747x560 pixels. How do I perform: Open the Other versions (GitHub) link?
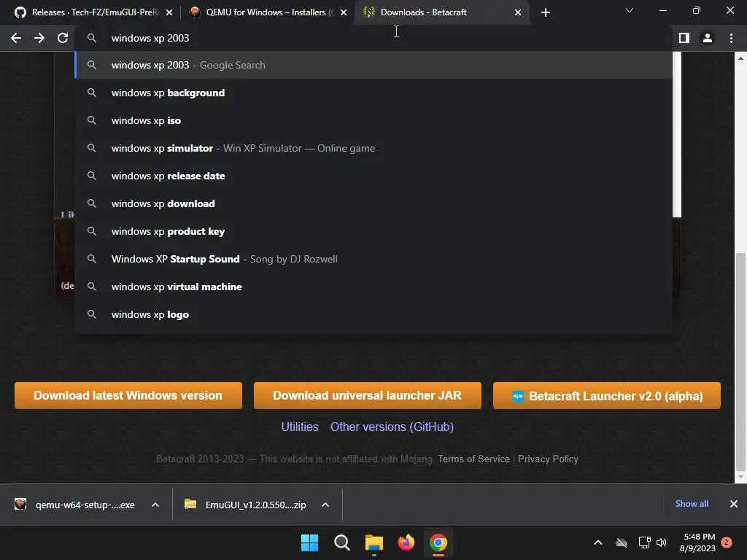[392, 427]
